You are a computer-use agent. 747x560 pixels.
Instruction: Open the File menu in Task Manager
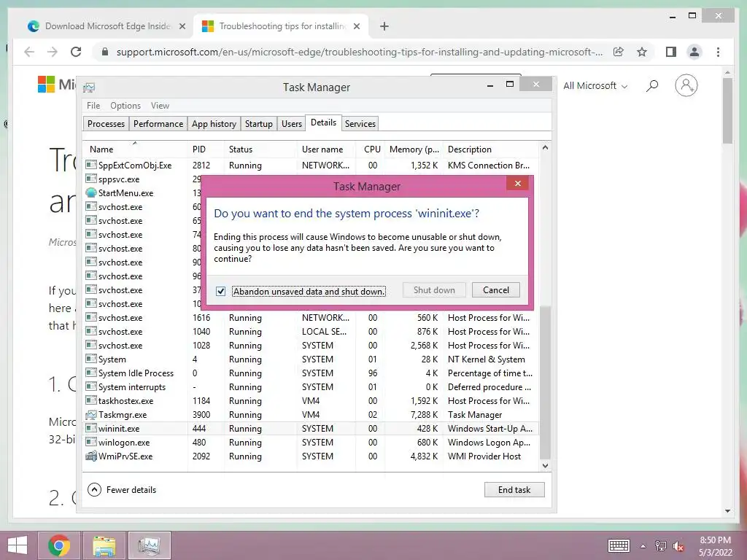(93, 106)
